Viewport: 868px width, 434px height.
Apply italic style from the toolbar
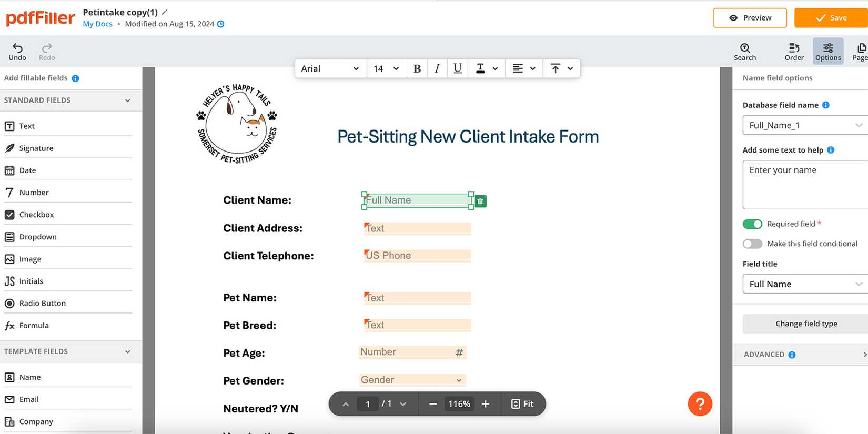[x=437, y=68]
